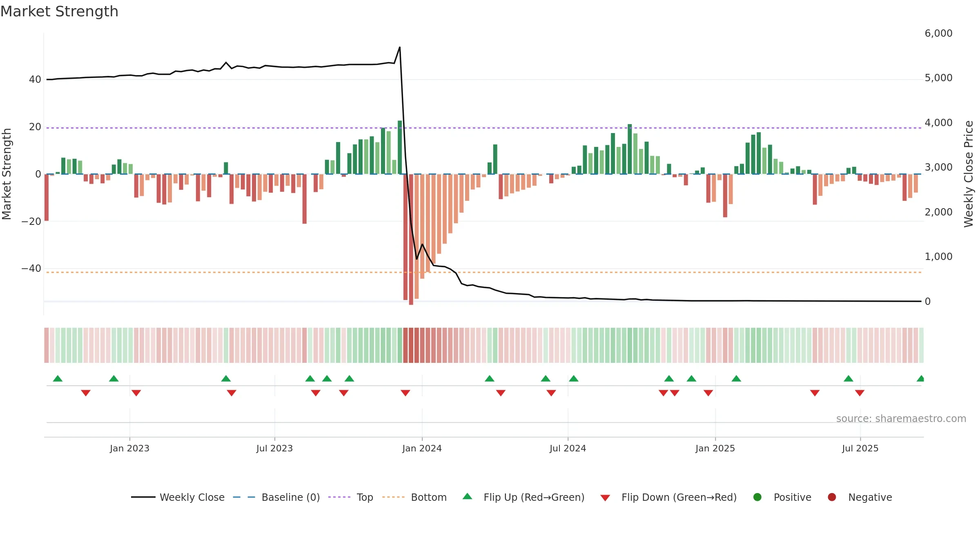
Task: Click the flip-up marker just after Jul 2024
Action: [574, 378]
